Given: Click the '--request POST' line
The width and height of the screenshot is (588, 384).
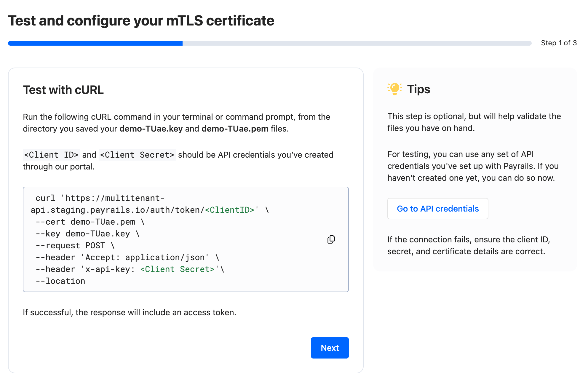Looking at the screenshot, I should click(x=75, y=246).
